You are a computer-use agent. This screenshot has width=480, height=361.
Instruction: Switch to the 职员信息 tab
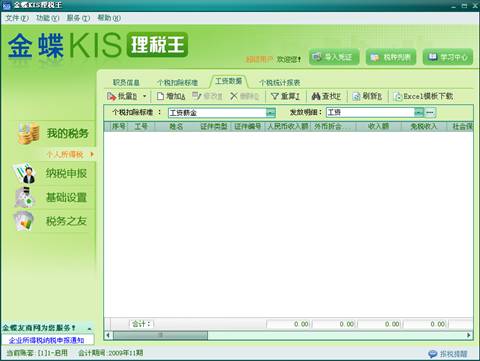[126, 82]
